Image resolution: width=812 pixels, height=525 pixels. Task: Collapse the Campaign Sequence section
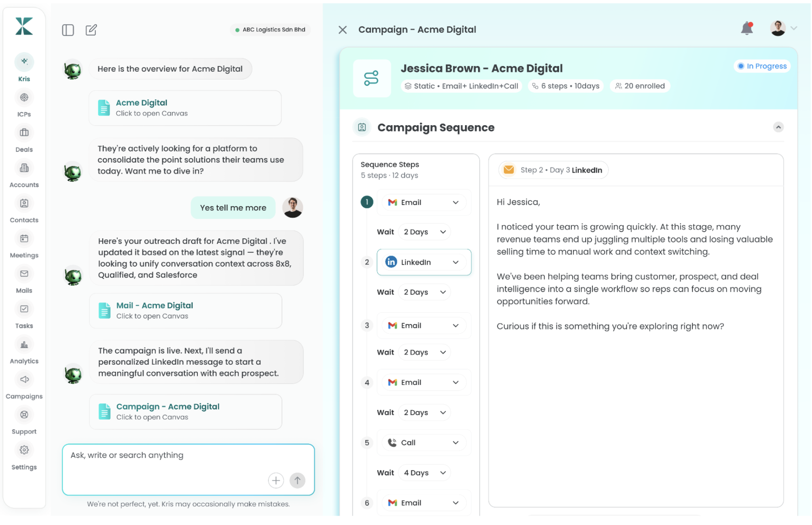pyautogui.click(x=778, y=127)
